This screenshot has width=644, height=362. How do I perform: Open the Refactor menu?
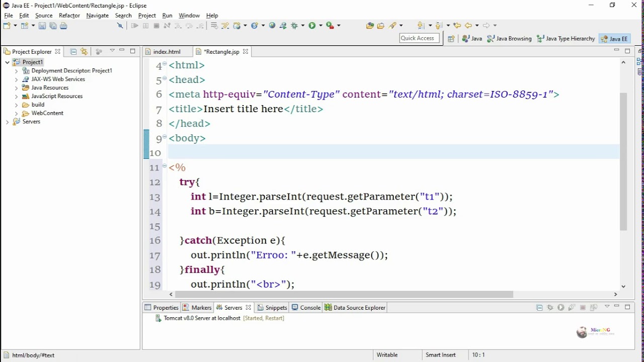(x=69, y=16)
